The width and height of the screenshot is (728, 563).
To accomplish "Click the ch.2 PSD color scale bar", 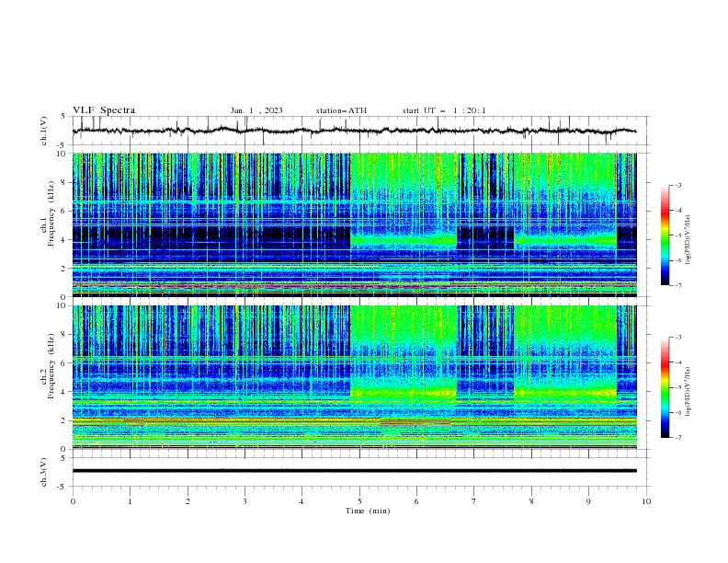I will [x=665, y=387].
